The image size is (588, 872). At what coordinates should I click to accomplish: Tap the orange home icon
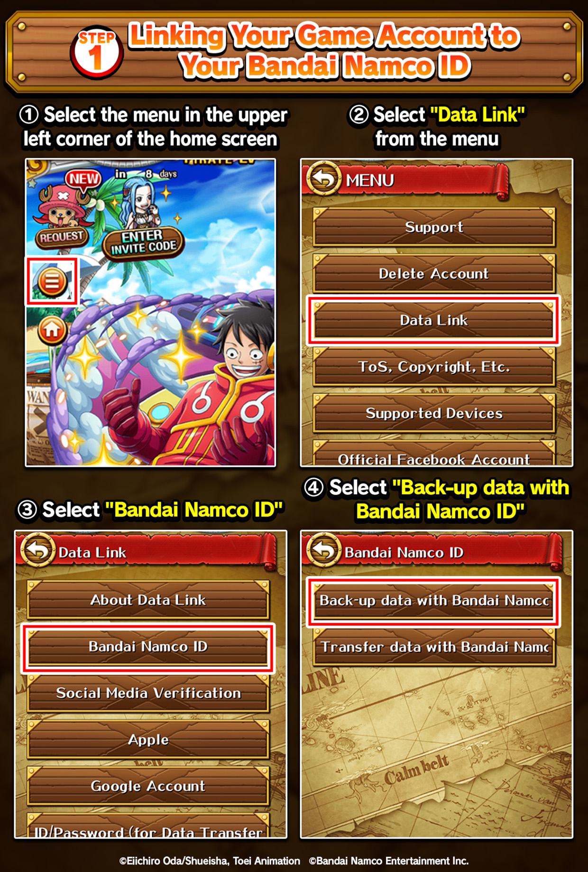tap(52, 330)
